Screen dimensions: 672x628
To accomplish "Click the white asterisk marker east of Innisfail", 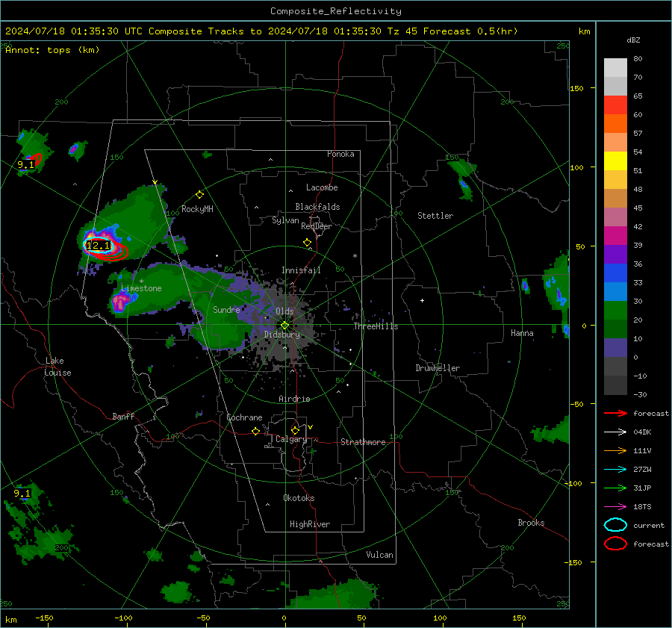I will [x=355, y=256].
